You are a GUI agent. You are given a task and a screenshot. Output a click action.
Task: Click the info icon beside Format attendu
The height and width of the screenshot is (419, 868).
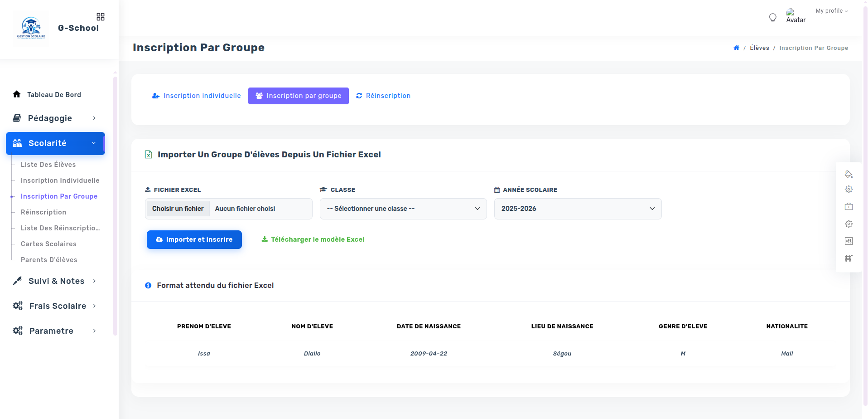(x=148, y=285)
